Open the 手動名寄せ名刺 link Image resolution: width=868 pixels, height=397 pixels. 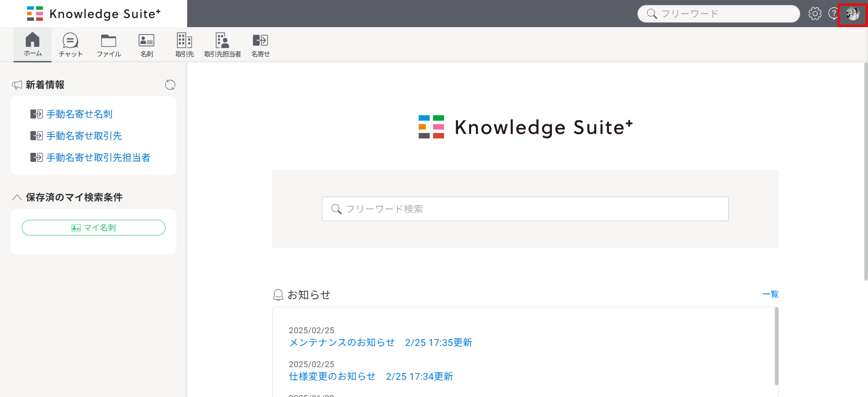pyautogui.click(x=80, y=114)
